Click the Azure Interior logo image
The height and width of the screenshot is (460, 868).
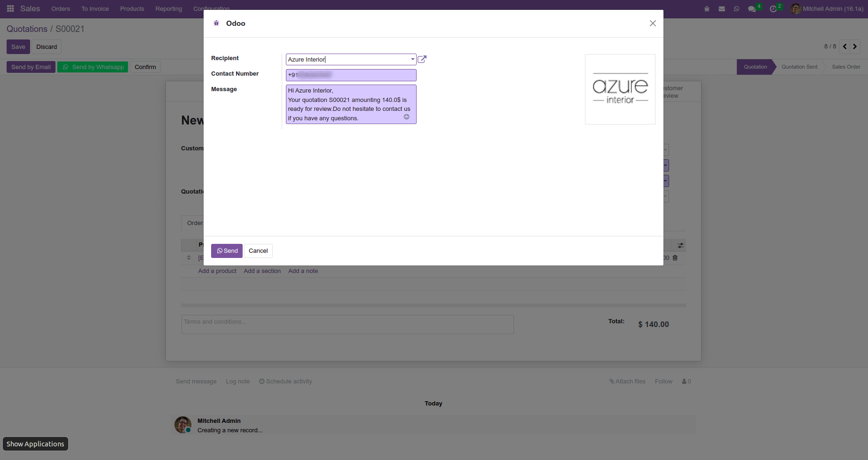click(620, 89)
